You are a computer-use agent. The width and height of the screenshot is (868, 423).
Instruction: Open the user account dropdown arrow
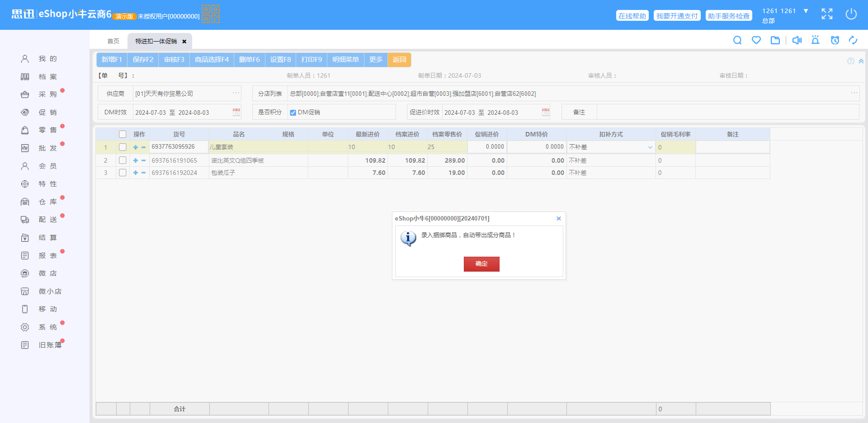(x=806, y=11)
